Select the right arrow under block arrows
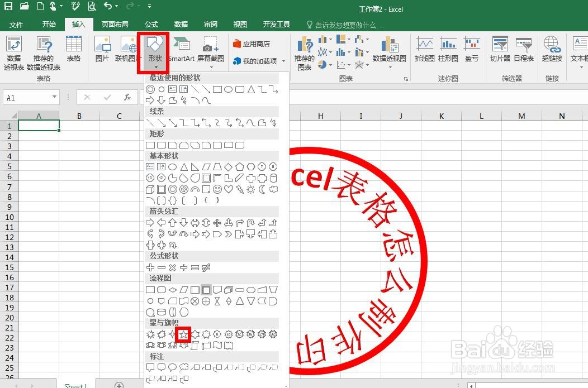 [x=150, y=222]
